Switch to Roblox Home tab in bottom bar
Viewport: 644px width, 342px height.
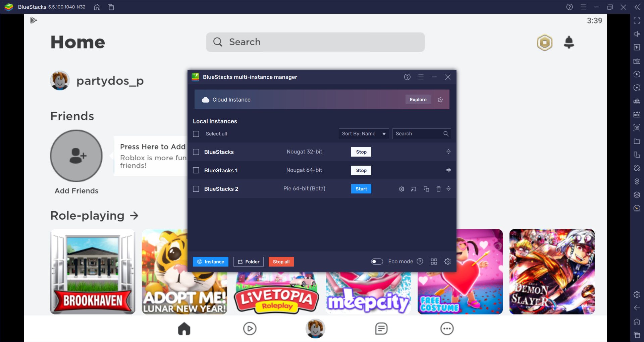click(x=184, y=329)
